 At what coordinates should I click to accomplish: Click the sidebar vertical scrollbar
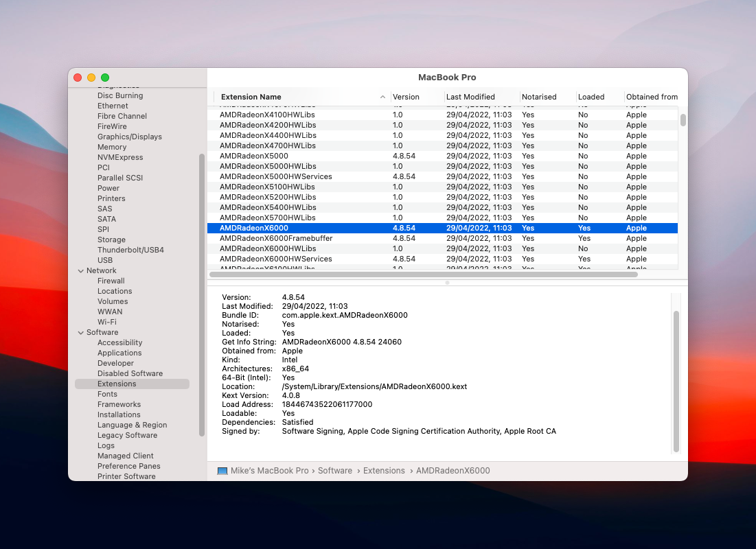(202, 295)
